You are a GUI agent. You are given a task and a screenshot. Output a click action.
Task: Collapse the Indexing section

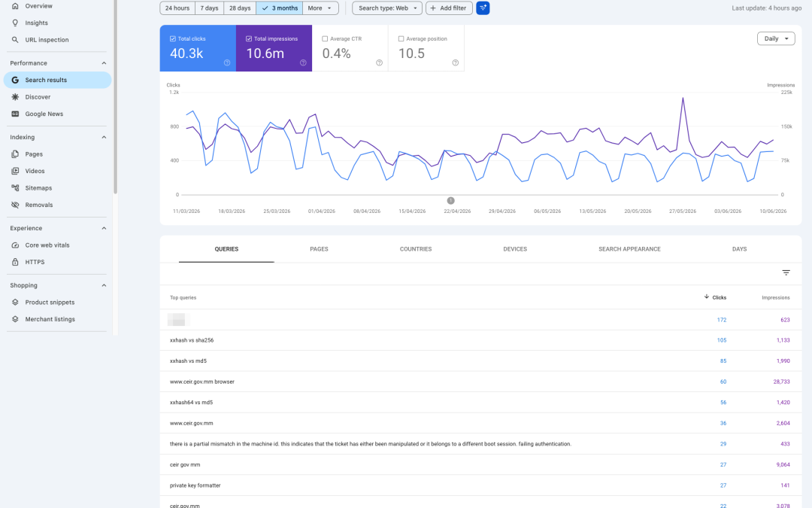pos(104,137)
